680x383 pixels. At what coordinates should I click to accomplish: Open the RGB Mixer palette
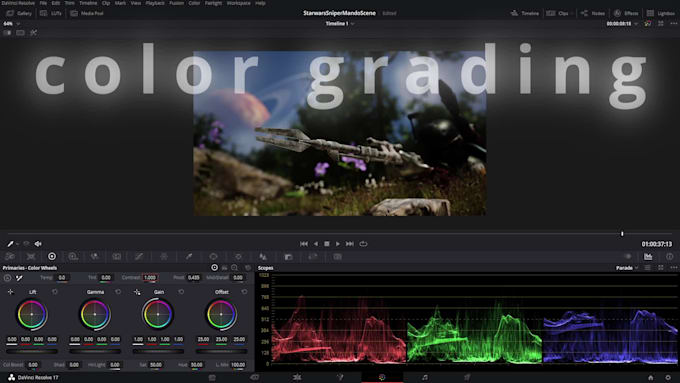[x=95, y=257]
